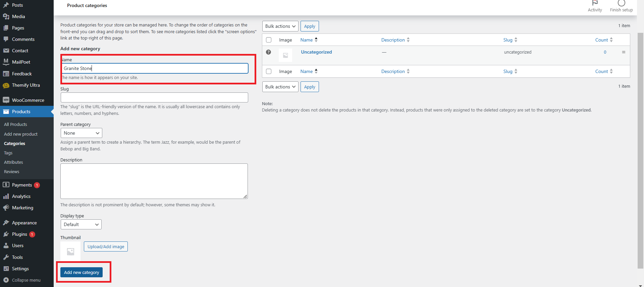Screen dimensions: 644x287
Task: Click the Contact envelope icon
Action: [6, 51]
